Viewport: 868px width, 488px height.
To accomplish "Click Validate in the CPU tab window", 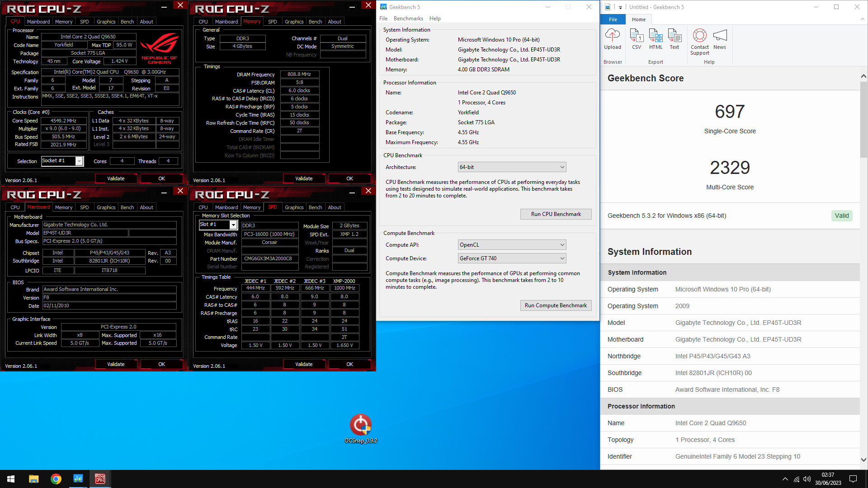I will [116, 178].
